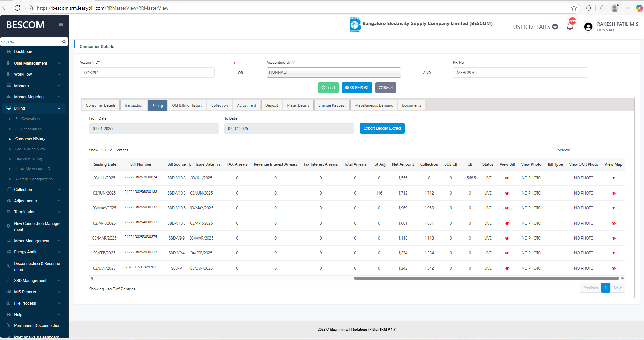The image size is (644, 340).
Task: View bill eye icon for 03/MAY/2025
Action: tap(507, 208)
